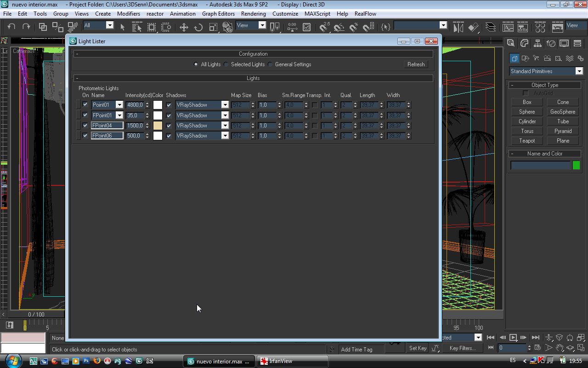Disable shadows for the FPoint01 light
Image resolution: width=588 pixels, height=368 pixels.
point(169,115)
